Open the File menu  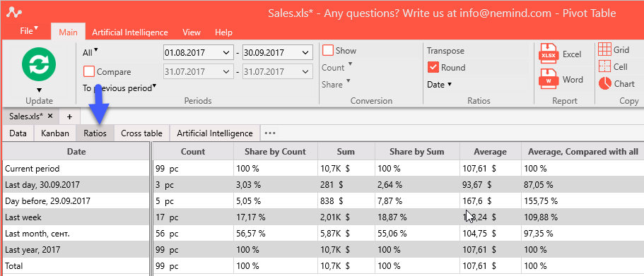pyautogui.click(x=29, y=31)
